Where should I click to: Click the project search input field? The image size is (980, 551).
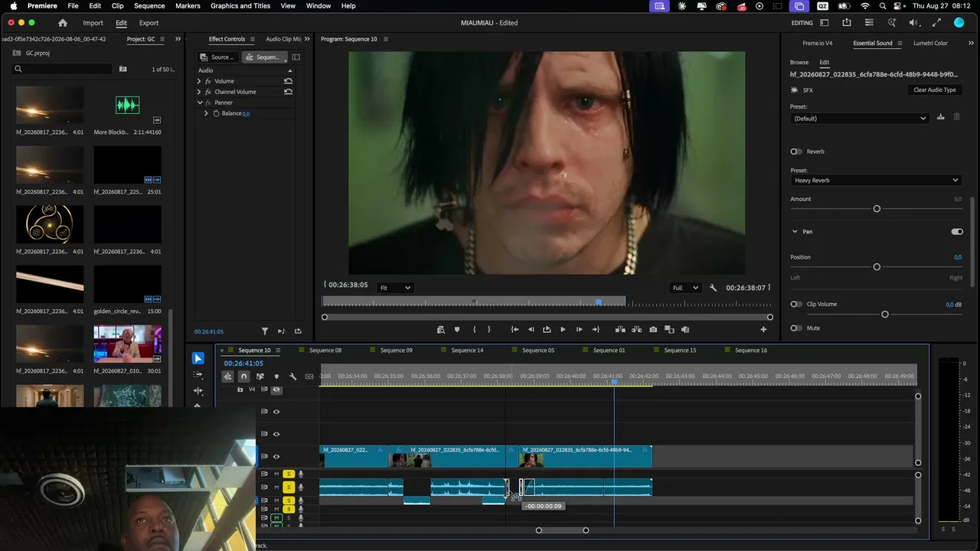click(63, 69)
